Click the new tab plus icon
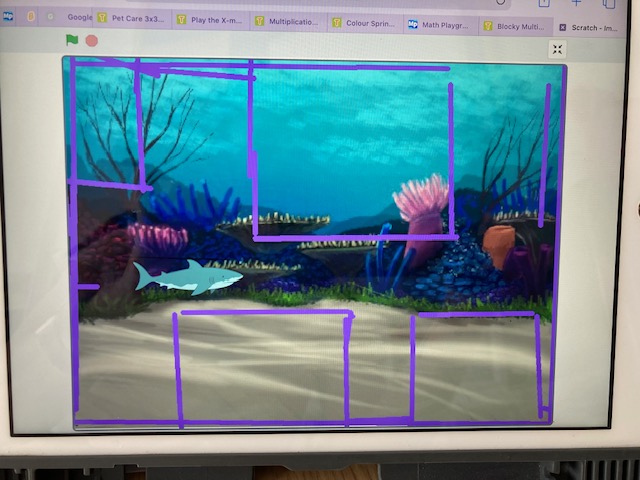 [x=576, y=3]
